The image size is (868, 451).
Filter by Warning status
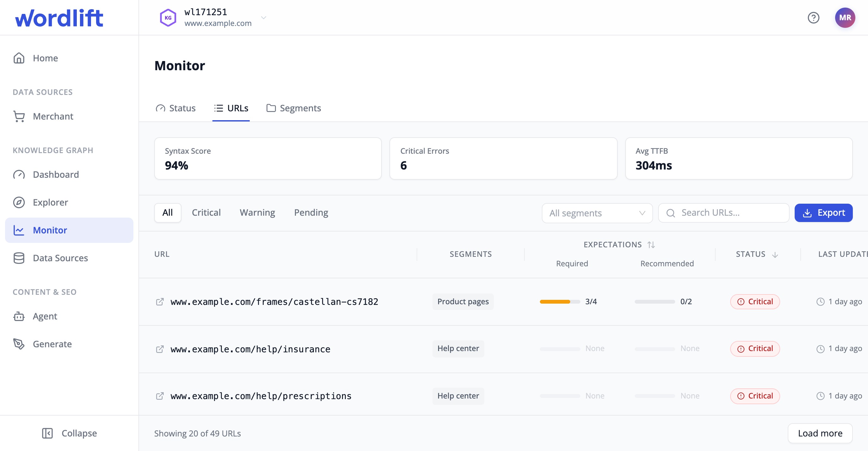pyautogui.click(x=257, y=213)
